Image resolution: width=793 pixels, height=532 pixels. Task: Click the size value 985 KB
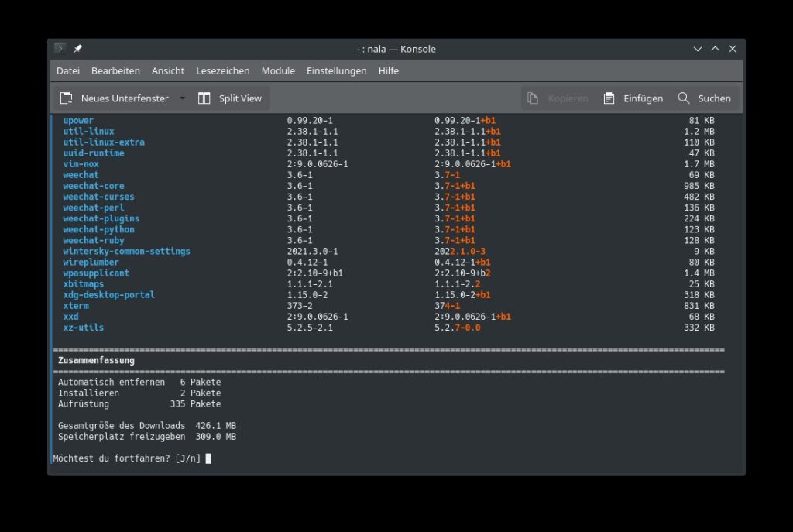pyautogui.click(x=699, y=186)
